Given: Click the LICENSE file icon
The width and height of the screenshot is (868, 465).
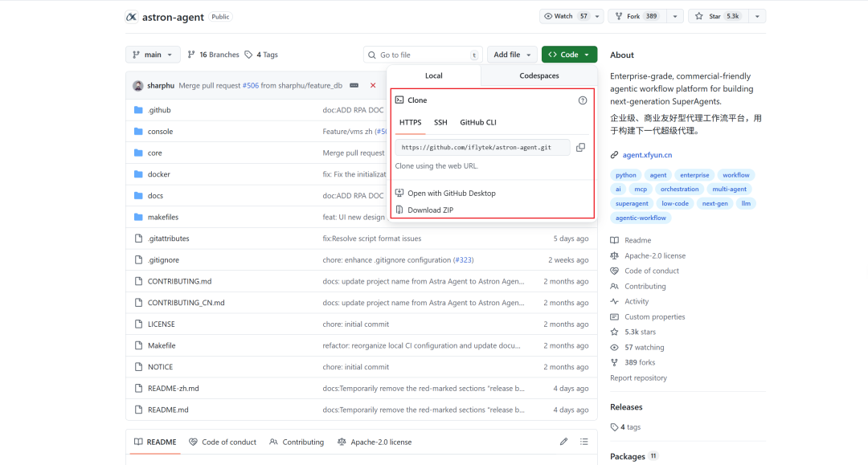Looking at the screenshot, I should (x=138, y=324).
